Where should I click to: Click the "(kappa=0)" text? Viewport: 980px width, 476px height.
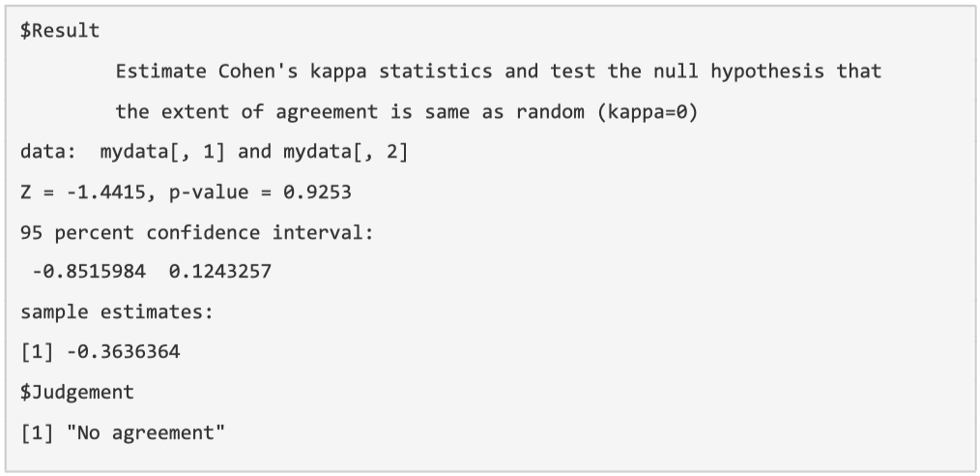tap(648, 111)
